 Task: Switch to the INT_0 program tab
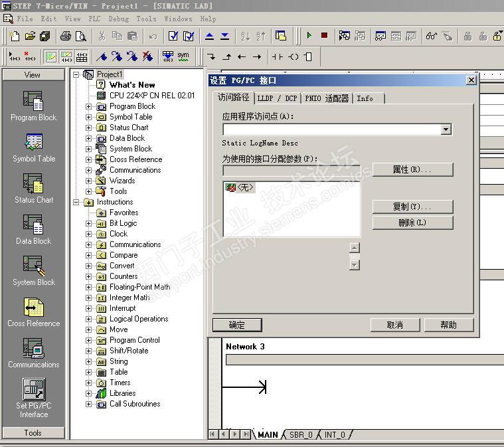[335, 435]
